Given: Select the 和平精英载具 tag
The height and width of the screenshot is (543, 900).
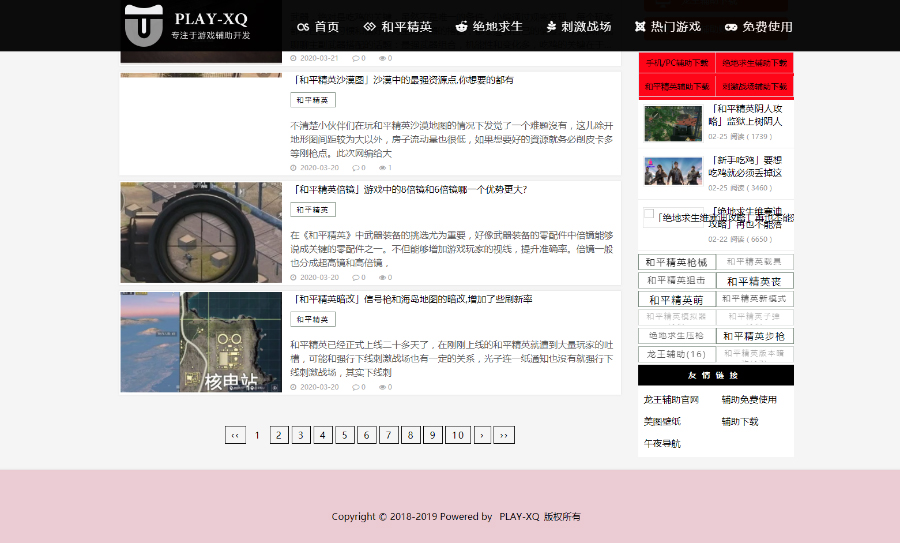Looking at the screenshot, I should [x=755, y=262].
